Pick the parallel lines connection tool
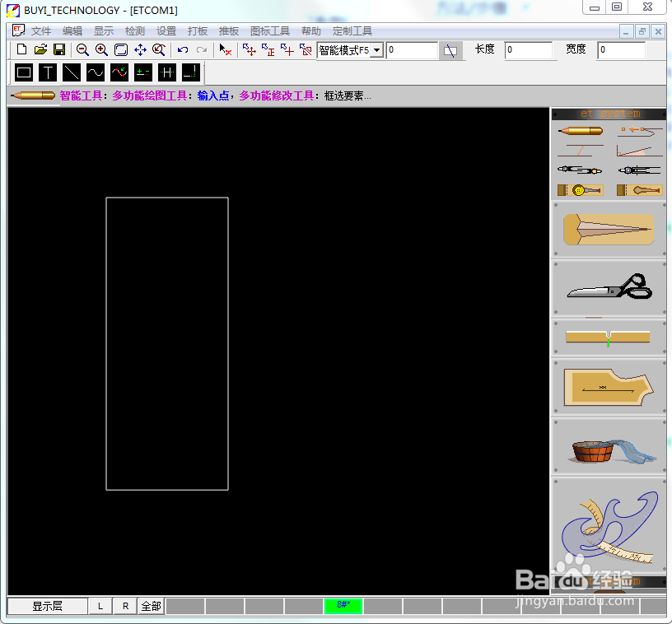Image resolution: width=672 pixels, height=624 pixels. coord(581,150)
